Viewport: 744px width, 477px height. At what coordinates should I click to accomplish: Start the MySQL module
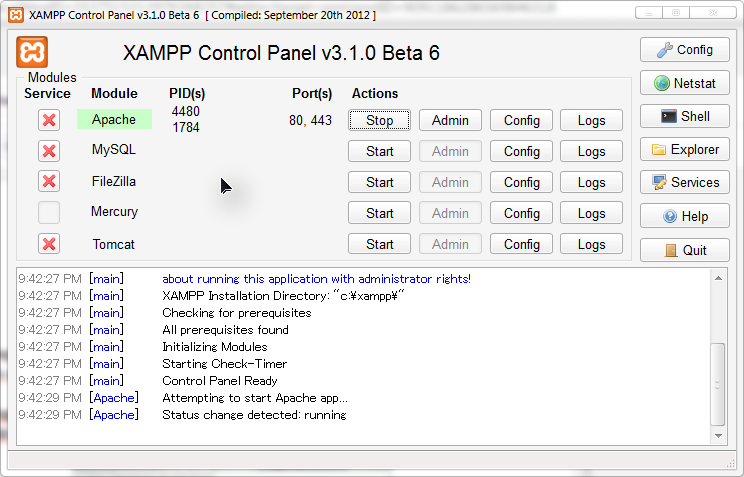(380, 151)
